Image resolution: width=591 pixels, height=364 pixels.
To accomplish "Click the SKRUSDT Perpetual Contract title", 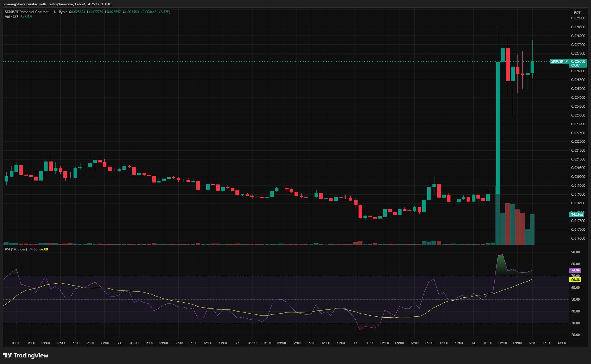I will (x=27, y=12).
